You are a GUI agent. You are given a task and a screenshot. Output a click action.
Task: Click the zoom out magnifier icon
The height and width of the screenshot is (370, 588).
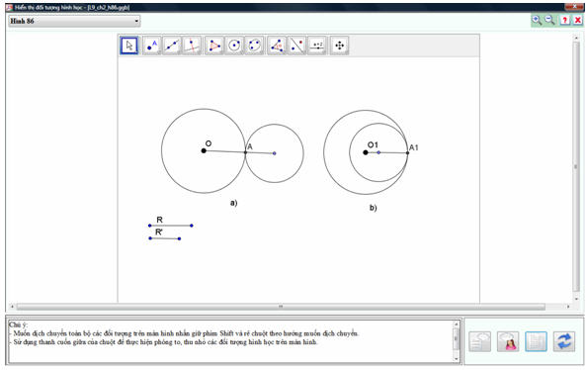point(549,20)
